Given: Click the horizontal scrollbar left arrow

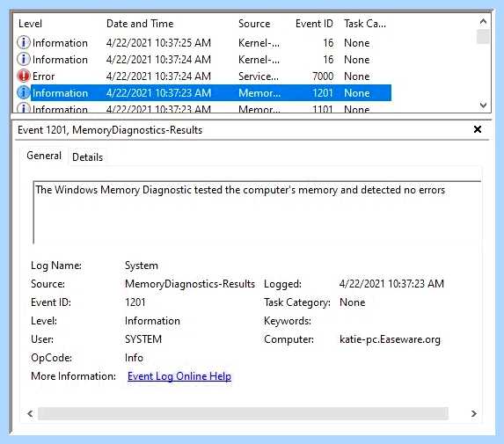Looking at the screenshot, I should [30, 413].
